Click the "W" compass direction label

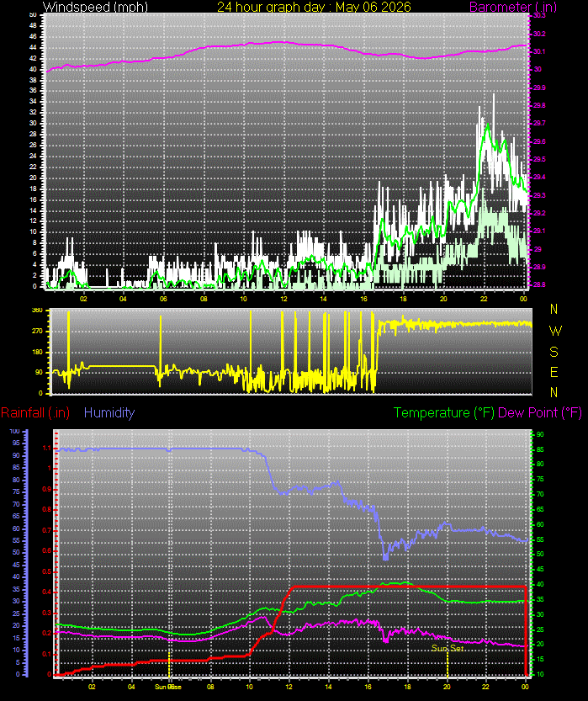(555, 331)
